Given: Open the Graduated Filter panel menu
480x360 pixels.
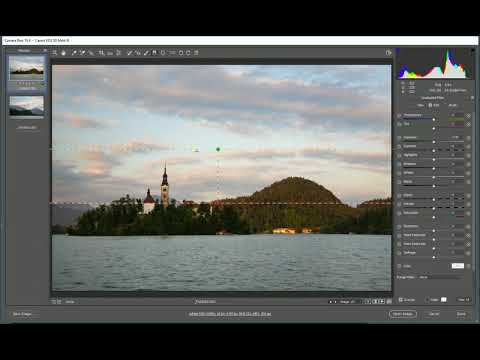Looking at the screenshot, I should 472,98.
